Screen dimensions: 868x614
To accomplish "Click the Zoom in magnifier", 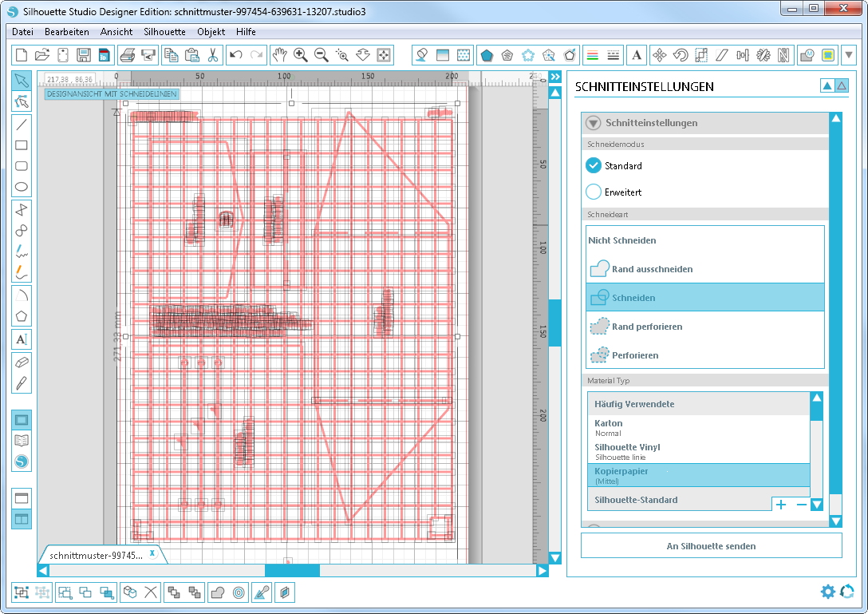I will coord(301,55).
